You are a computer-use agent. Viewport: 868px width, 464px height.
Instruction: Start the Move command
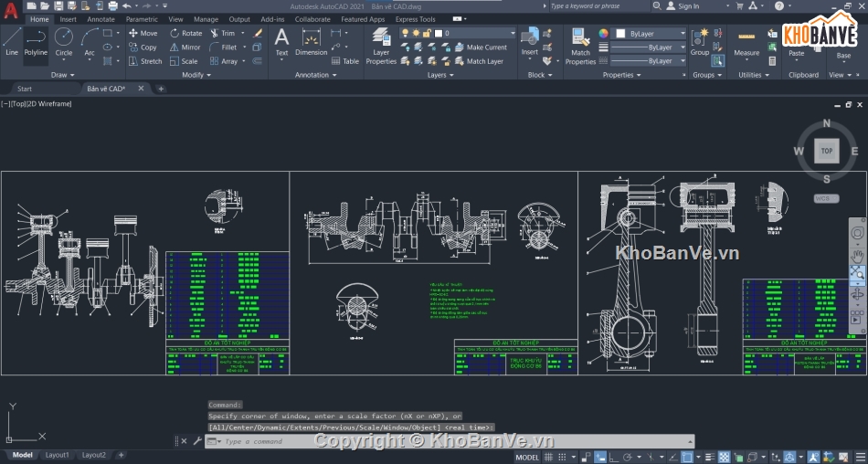(x=143, y=33)
